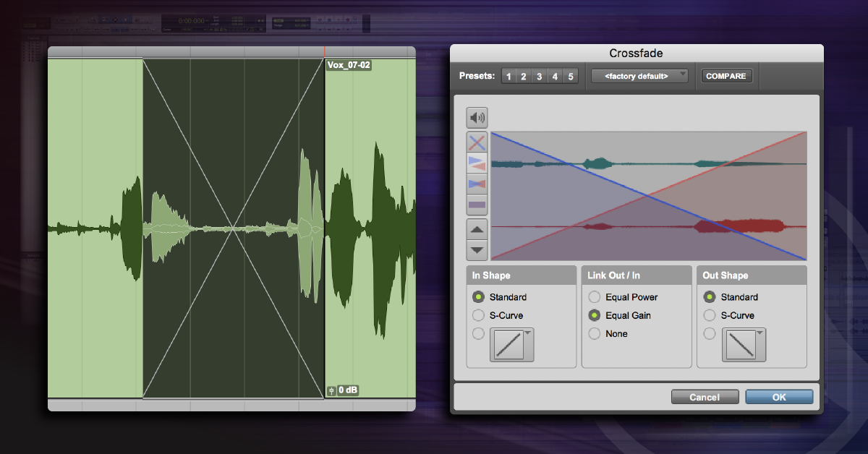Select Out Shape S-Curve radio button
This screenshot has width=868, height=454.
click(710, 315)
